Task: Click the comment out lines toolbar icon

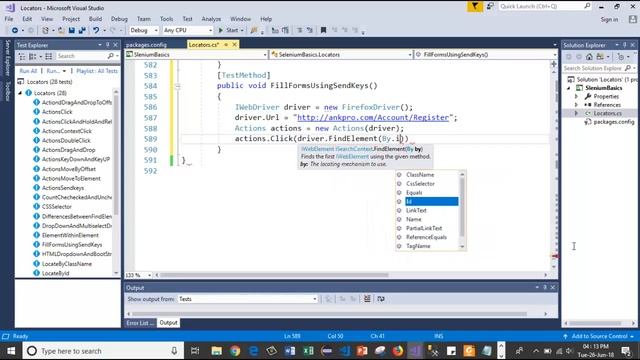Action: [x=300, y=30]
